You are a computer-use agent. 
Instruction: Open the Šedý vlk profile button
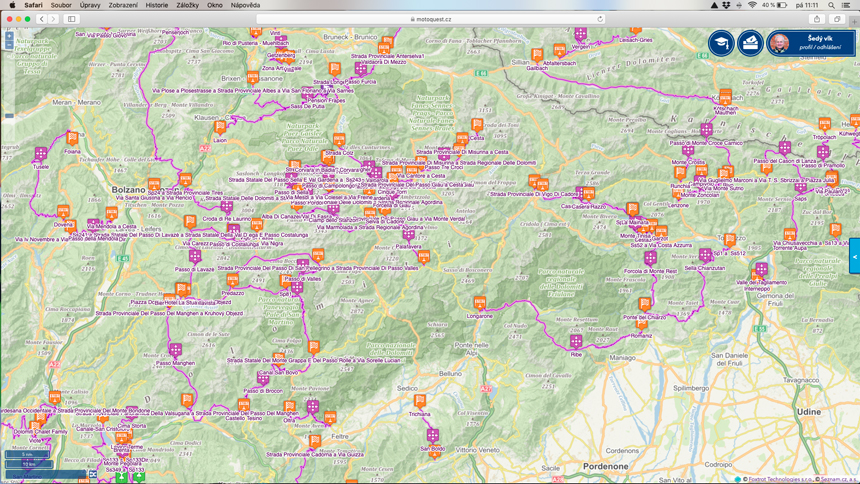pos(810,42)
